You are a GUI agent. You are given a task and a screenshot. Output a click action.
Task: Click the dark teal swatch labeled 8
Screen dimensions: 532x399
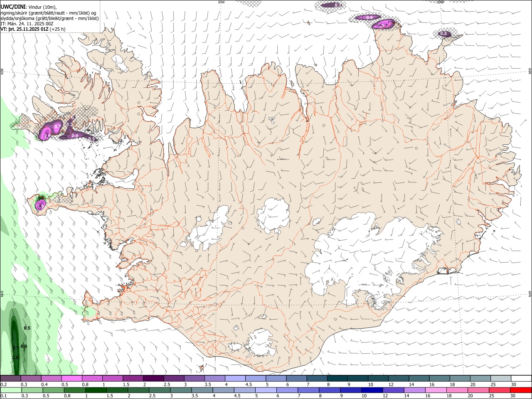click(x=337, y=378)
